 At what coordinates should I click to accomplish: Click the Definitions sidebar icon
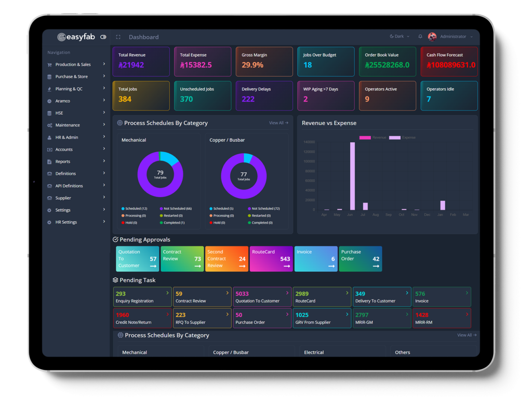[x=49, y=173]
